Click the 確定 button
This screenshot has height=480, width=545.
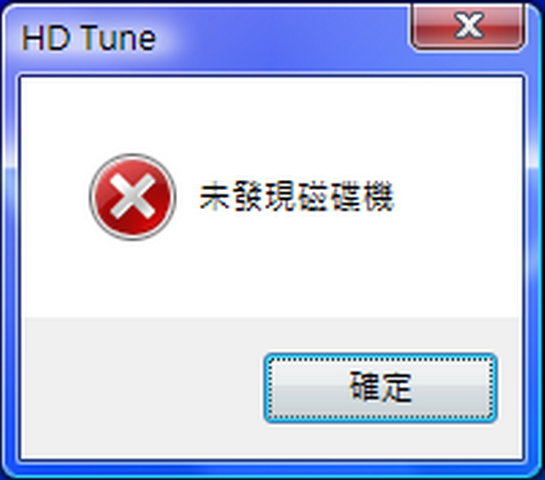[381, 388]
